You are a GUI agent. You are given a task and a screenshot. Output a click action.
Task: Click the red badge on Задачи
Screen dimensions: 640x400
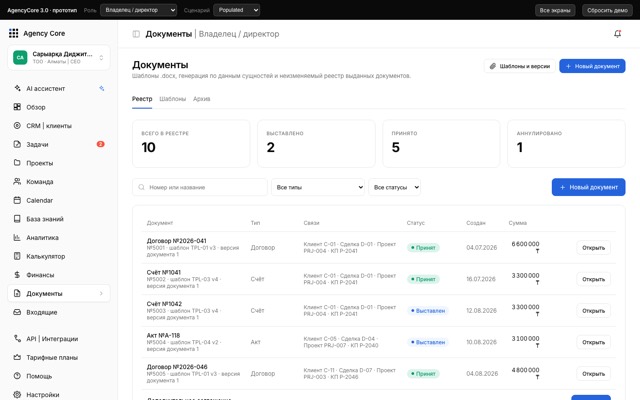(100, 144)
